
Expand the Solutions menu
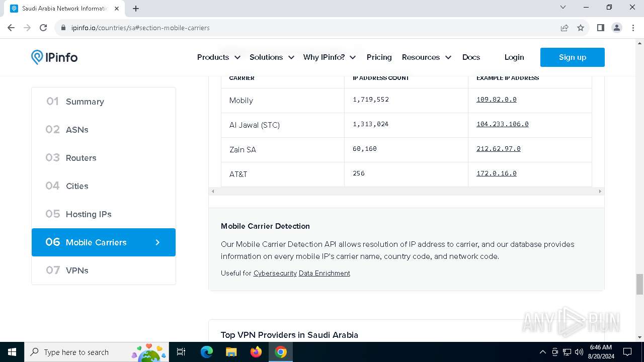click(272, 57)
